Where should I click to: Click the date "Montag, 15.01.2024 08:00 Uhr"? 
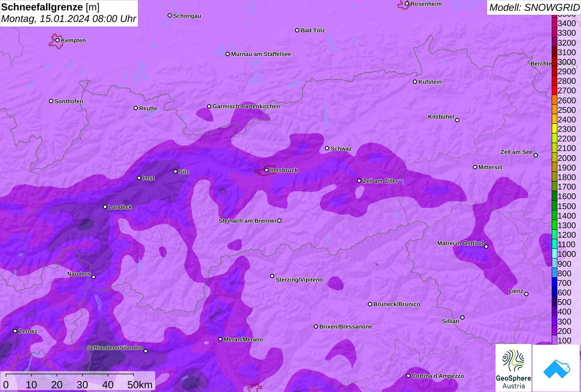69,19
